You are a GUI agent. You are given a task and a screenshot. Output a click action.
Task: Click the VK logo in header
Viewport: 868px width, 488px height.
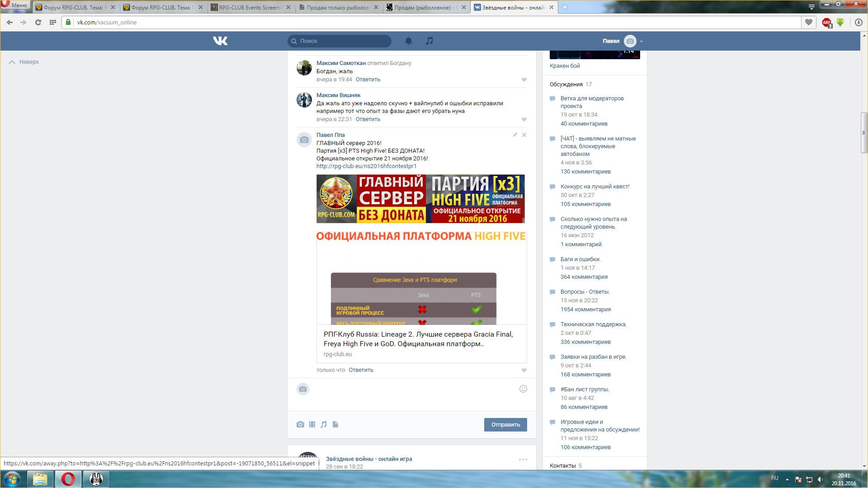point(220,41)
